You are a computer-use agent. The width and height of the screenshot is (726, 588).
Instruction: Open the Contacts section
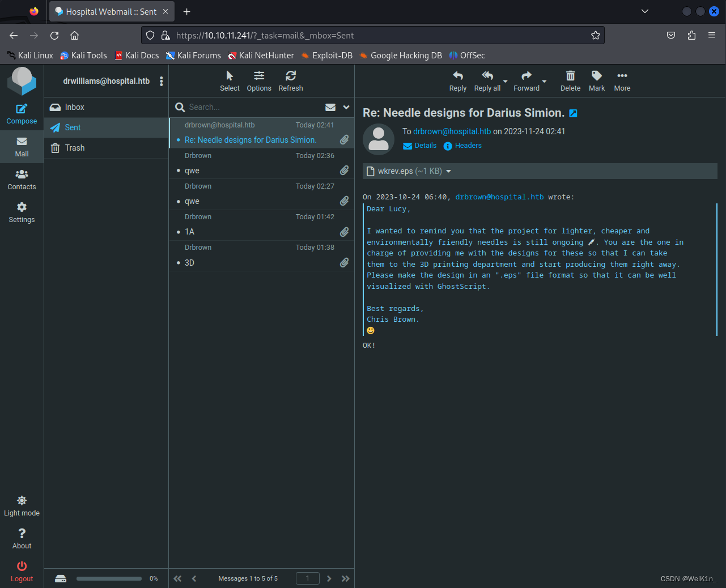click(x=22, y=180)
